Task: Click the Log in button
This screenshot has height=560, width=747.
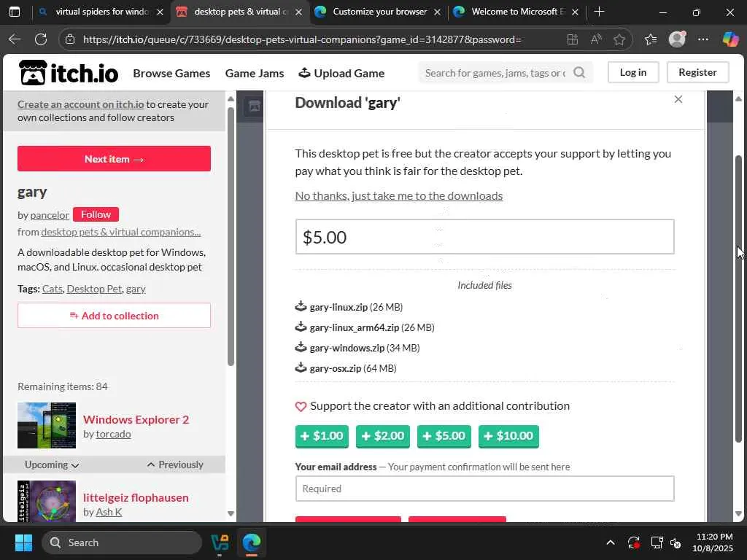Action: coord(633,72)
